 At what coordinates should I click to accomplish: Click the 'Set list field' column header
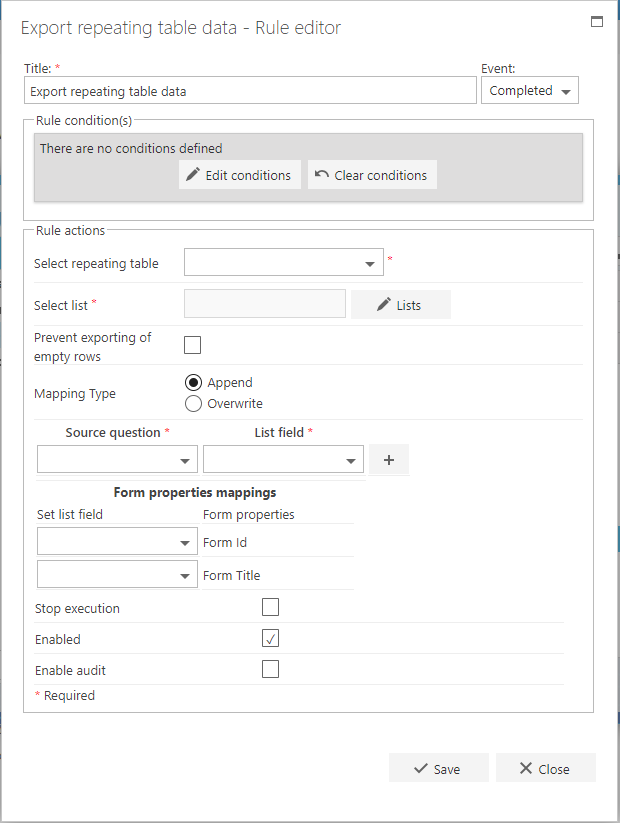pyautogui.click(x=70, y=514)
